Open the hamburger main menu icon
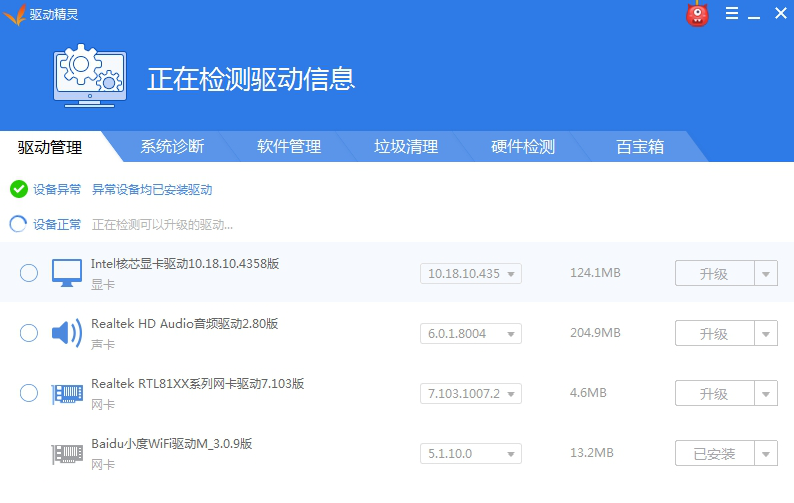Image resolution: width=794 pixels, height=503 pixels. pyautogui.click(x=732, y=13)
